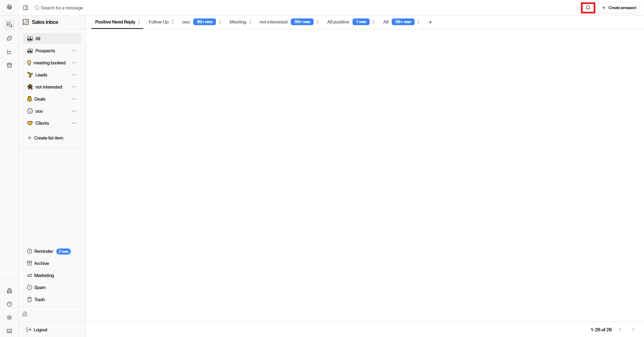Open Positive Need Reply tab options menu
644x337 pixels.
(139, 22)
